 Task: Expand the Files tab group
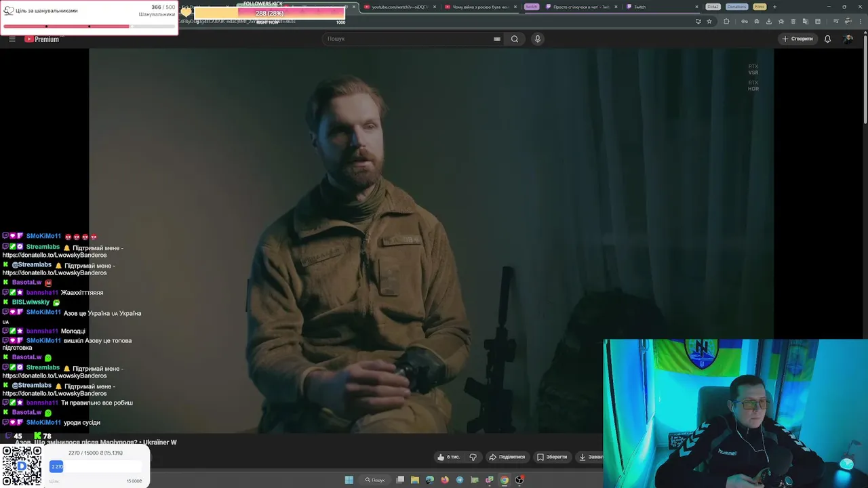coord(759,7)
